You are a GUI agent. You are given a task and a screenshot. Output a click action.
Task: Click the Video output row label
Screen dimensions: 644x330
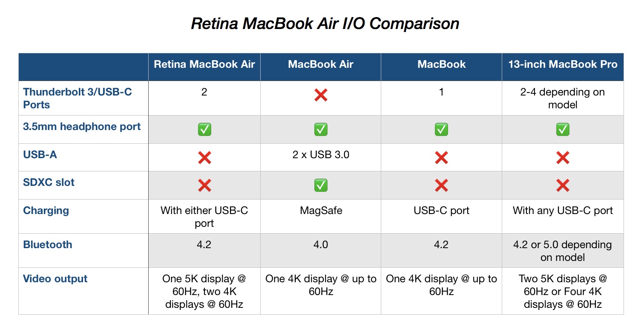pyautogui.click(x=55, y=279)
